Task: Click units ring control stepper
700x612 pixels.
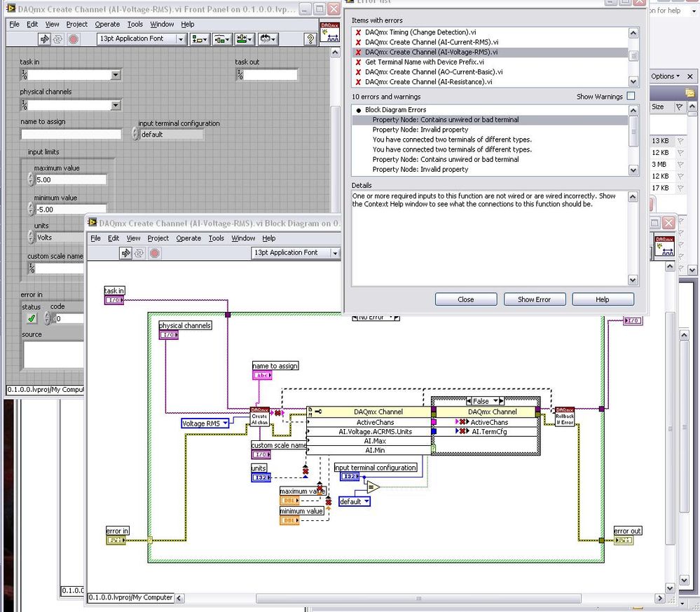Action: [31, 237]
